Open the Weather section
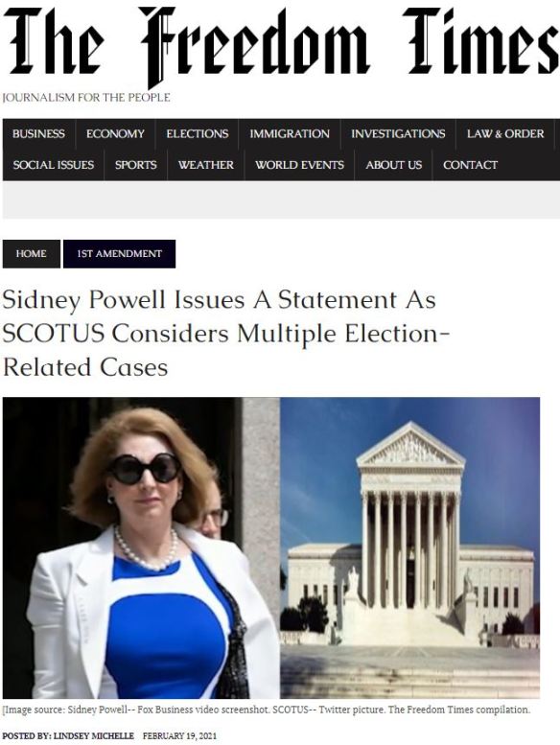The height and width of the screenshot is (745, 560). click(205, 165)
